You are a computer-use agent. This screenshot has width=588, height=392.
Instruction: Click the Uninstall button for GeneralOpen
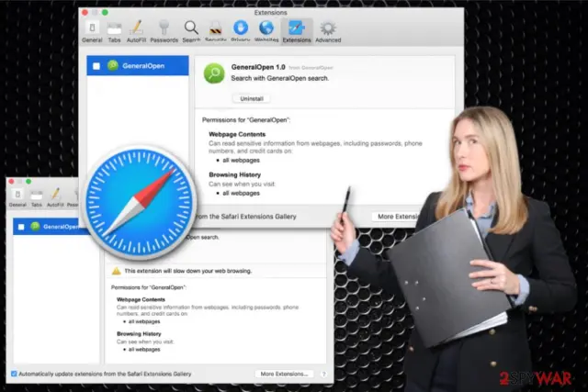252,98
